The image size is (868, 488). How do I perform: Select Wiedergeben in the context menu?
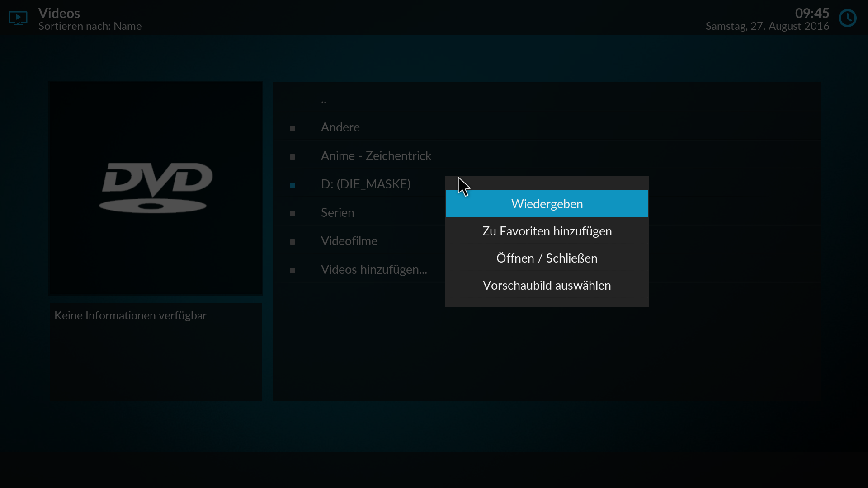tap(547, 204)
